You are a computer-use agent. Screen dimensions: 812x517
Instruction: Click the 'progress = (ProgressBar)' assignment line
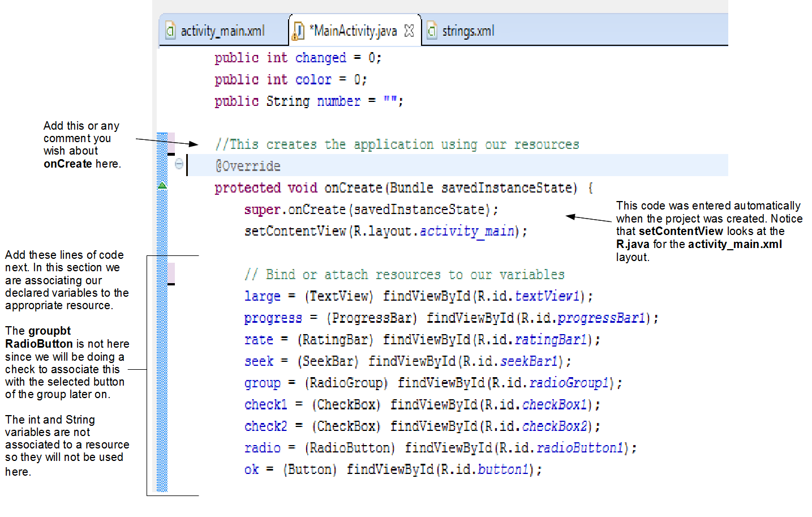tap(452, 318)
